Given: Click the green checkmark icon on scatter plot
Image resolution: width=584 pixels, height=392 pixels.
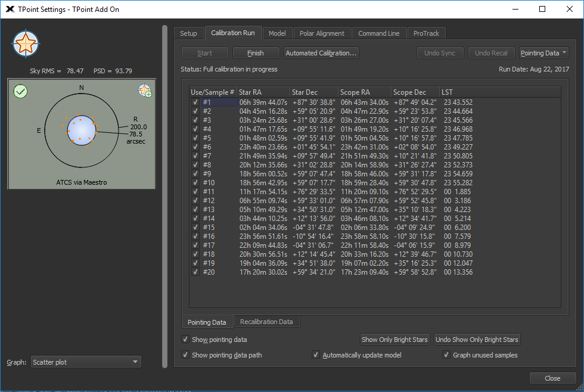Looking at the screenshot, I should point(20,91).
